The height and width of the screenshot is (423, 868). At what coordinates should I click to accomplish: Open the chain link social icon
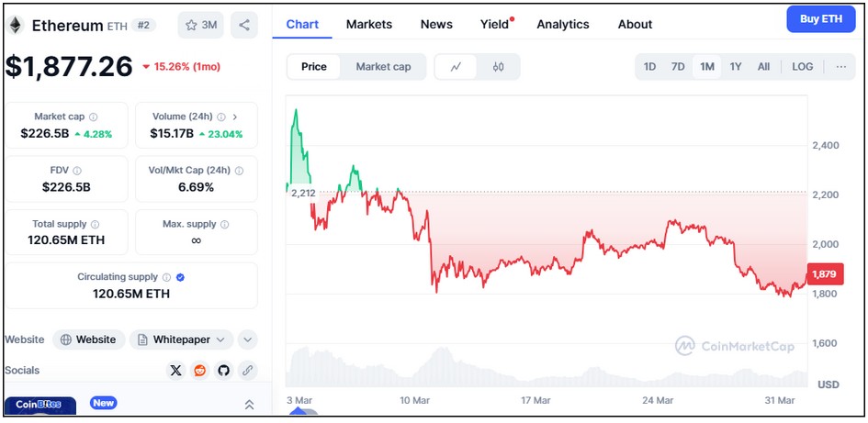[x=247, y=371]
